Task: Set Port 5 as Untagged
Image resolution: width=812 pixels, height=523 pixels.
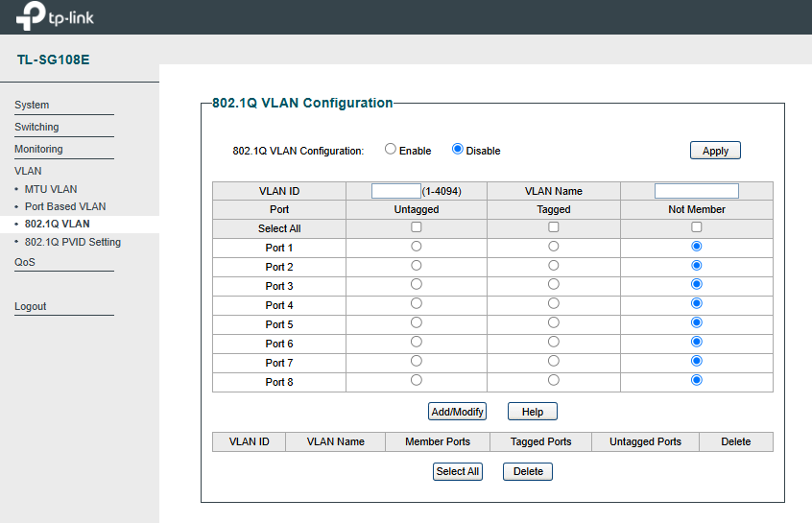Action: [x=417, y=322]
